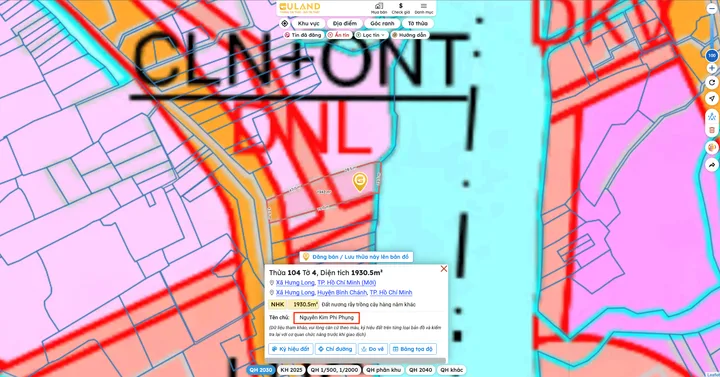
Task: Switch to the QH 2030 tab
Action: 260,370
